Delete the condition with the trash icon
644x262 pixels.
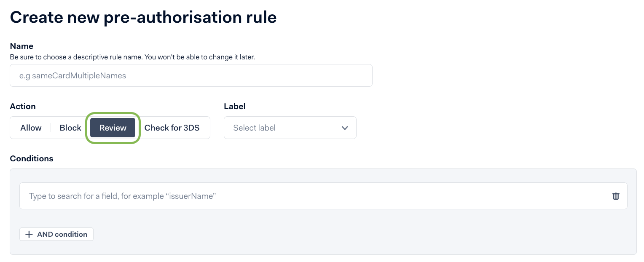[x=616, y=196]
